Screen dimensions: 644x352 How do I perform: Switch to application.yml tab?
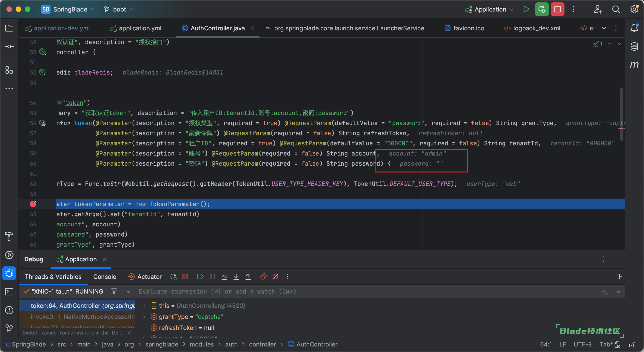click(x=136, y=28)
